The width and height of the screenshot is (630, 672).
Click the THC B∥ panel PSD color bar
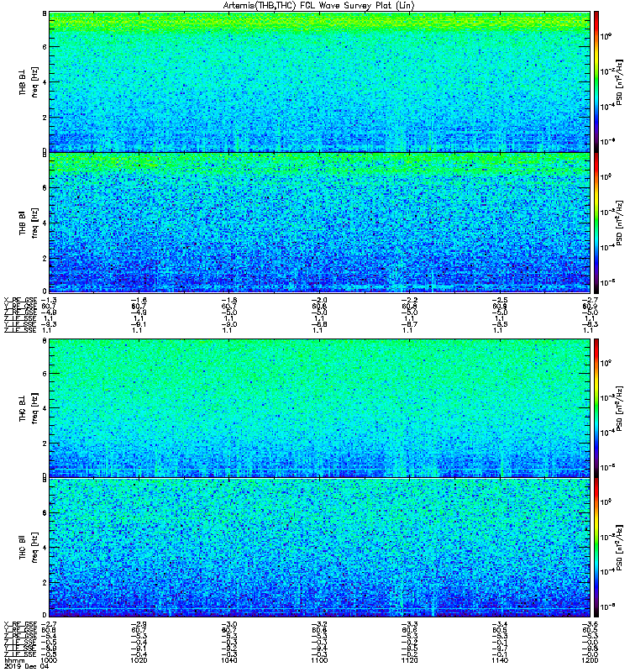point(596,547)
